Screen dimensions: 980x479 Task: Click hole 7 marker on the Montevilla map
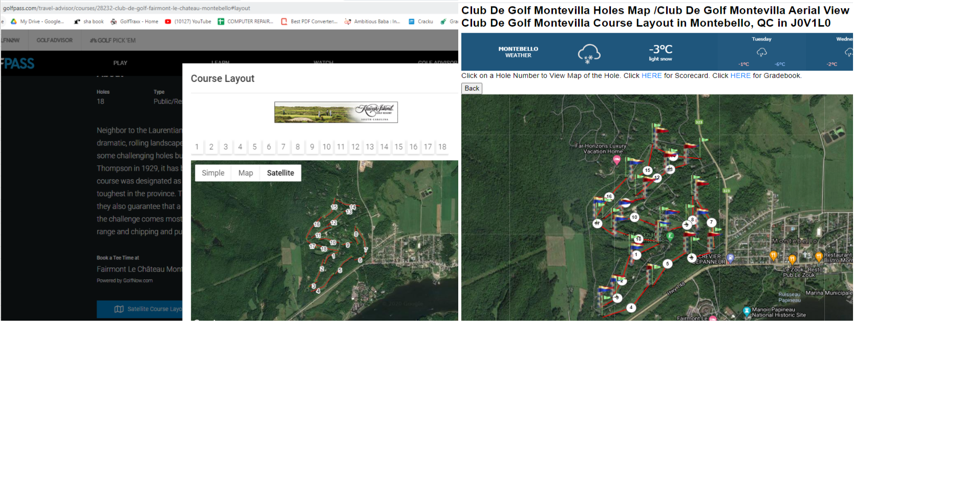(711, 222)
